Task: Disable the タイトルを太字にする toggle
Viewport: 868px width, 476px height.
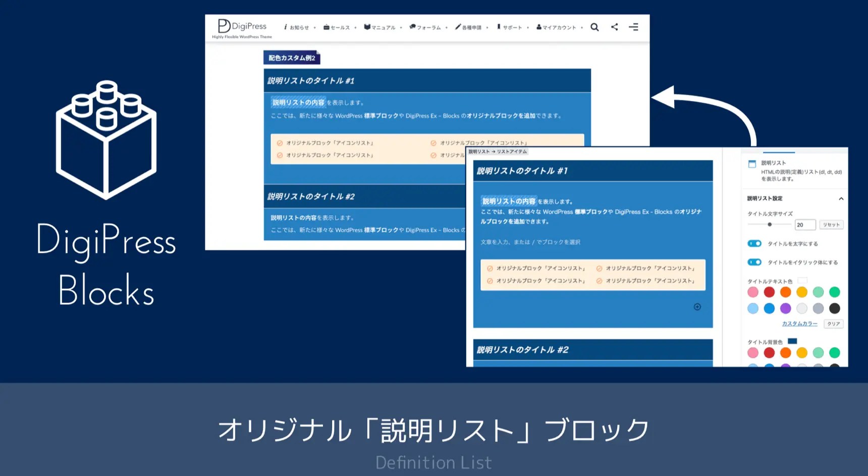Action: pyautogui.click(x=754, y=243)
